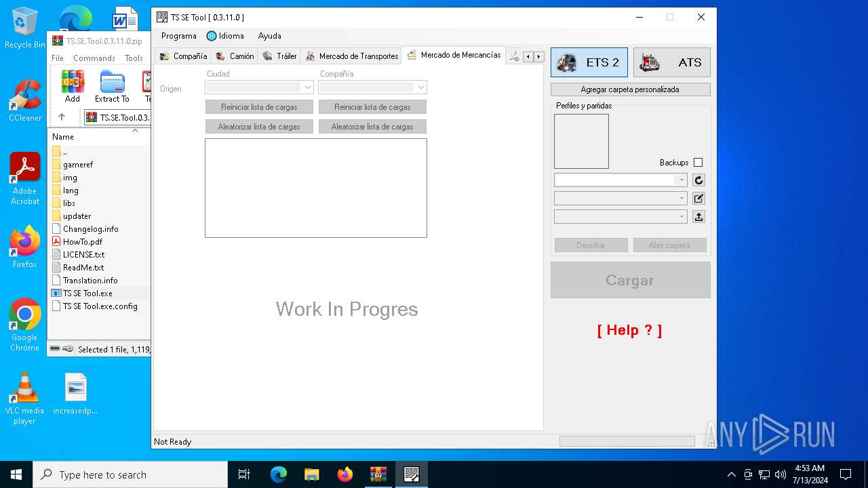Switch to Mercado de Transportes tab
The height and width of the screenshot is (488, 868).
coord(351,56)
